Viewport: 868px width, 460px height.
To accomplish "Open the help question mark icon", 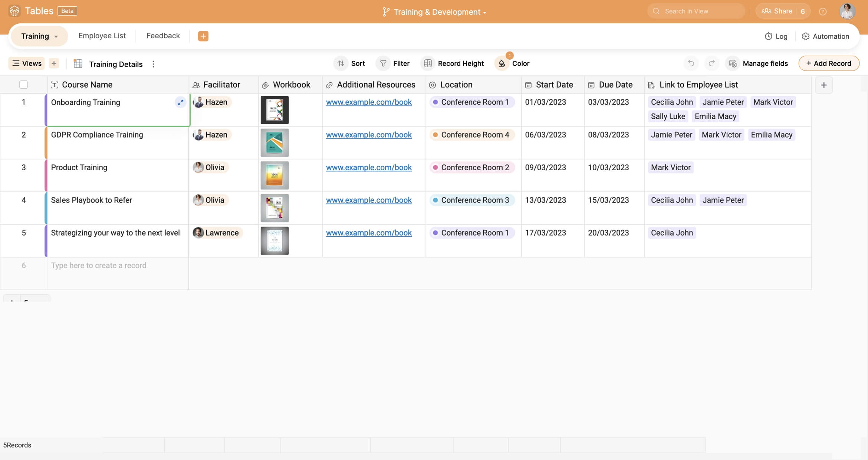I will point(823,11).
